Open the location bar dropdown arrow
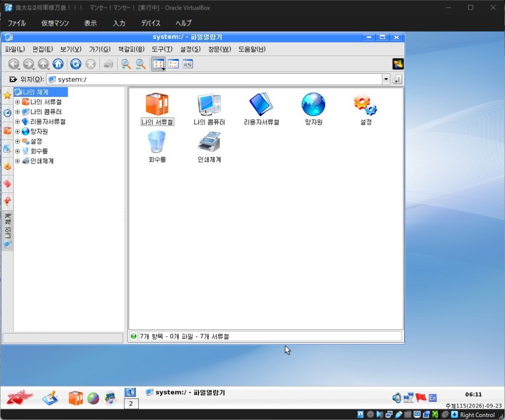Image resolution: width=505 pixels, height=420 pixels. point(386,79)
